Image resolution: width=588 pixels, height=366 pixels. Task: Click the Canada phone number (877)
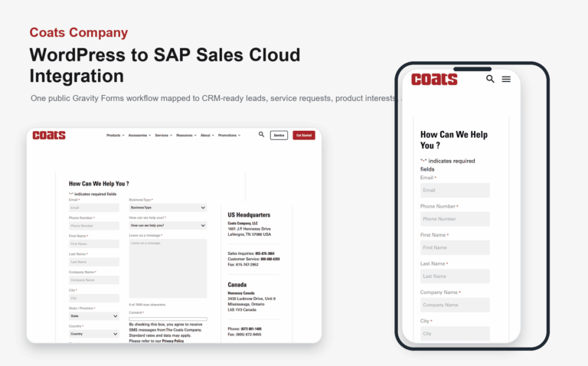pyautogui.click(x=251, y=329)
